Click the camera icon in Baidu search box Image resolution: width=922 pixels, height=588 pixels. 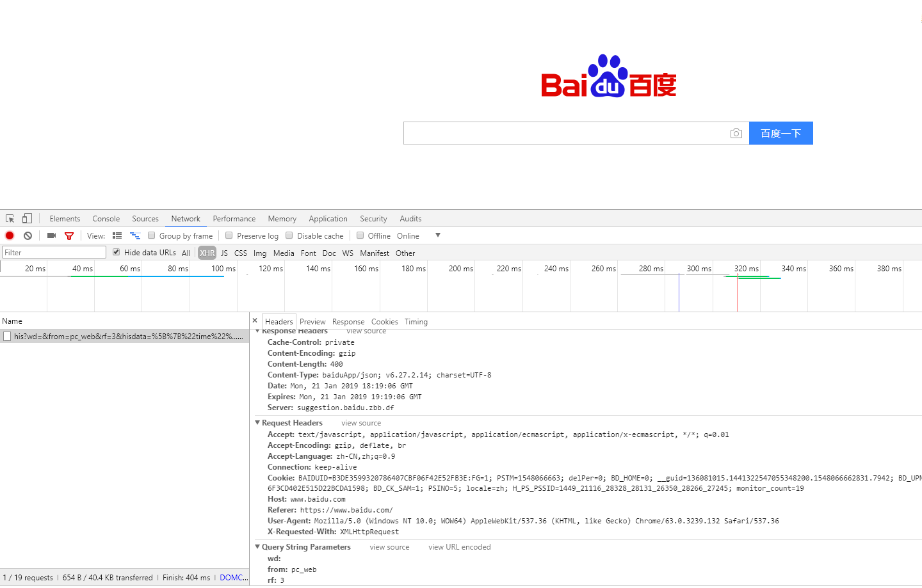[x=736, y=132]
